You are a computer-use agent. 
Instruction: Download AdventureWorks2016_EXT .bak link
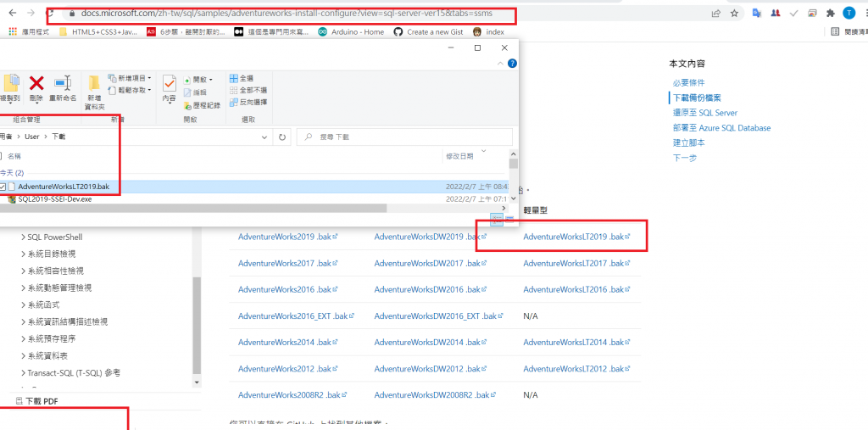pos(296,316)
